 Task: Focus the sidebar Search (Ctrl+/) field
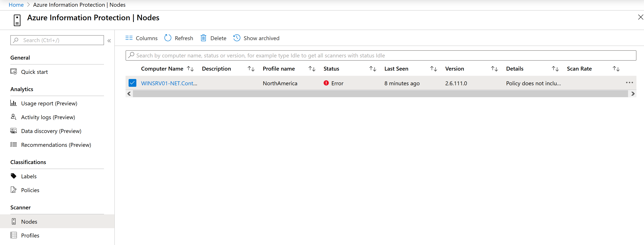tap(57, 40)
